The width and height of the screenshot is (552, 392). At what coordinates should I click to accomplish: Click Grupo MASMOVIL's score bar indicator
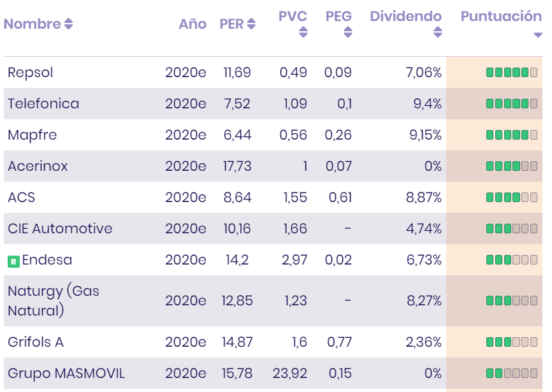[x=511, y=374]
